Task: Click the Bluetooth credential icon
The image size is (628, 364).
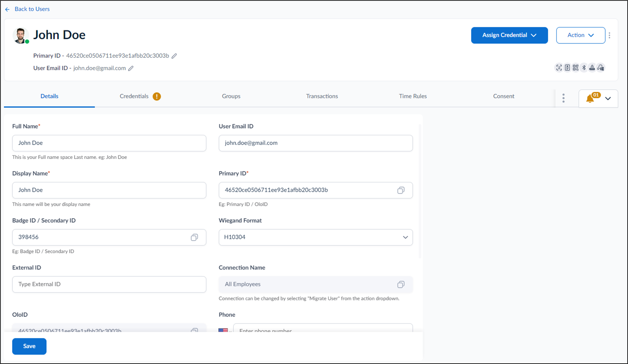Action: tap(584, 68)
